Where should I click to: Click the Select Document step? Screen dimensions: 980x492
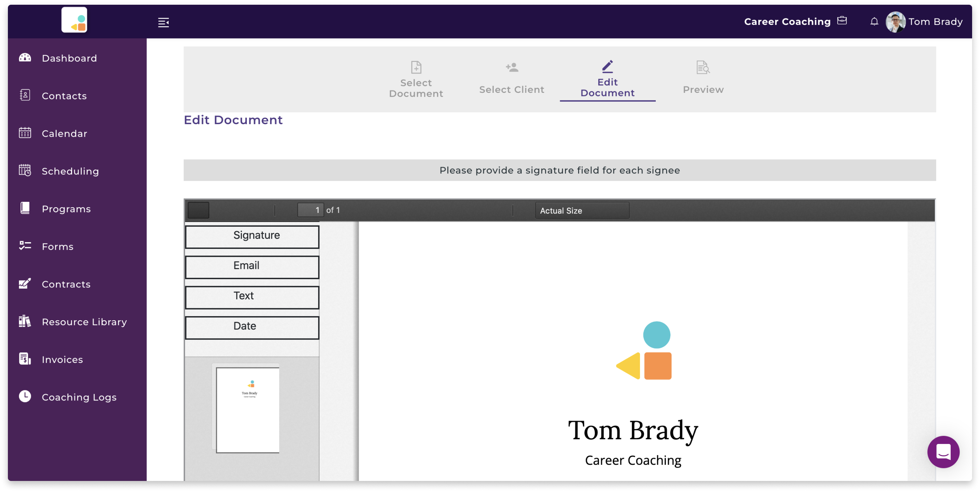click(x=416, y=78)
